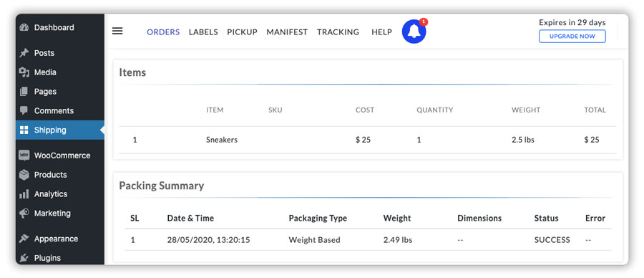Click the QUANTITY column header

(435, 110)
